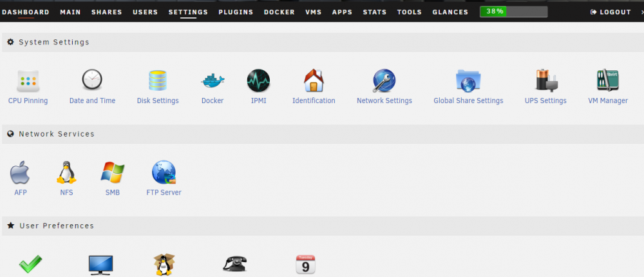Click the Disk Settings link text
The height and width of the screenshot is (277, 644).
point(158,100)
